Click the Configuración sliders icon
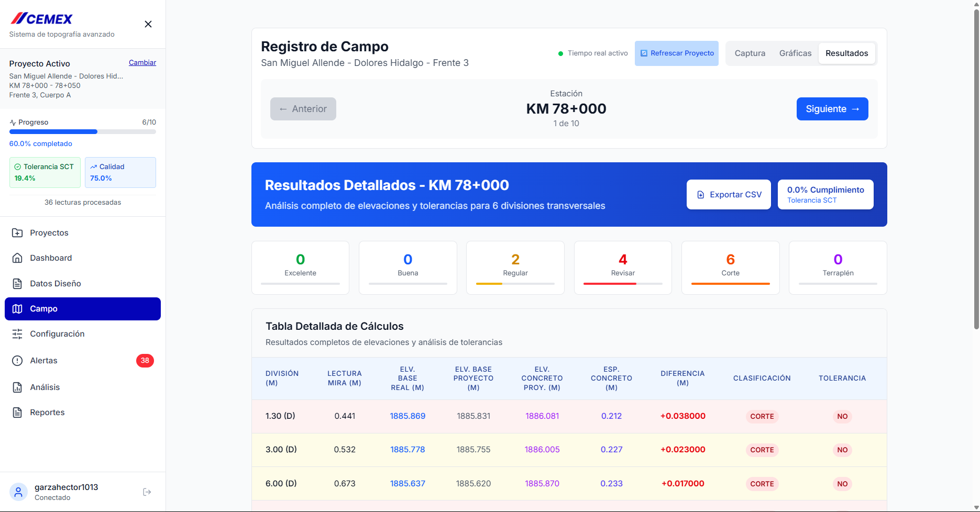Viewport: 980px width, 512px height. pyautogui.click(x=17, y=334)
